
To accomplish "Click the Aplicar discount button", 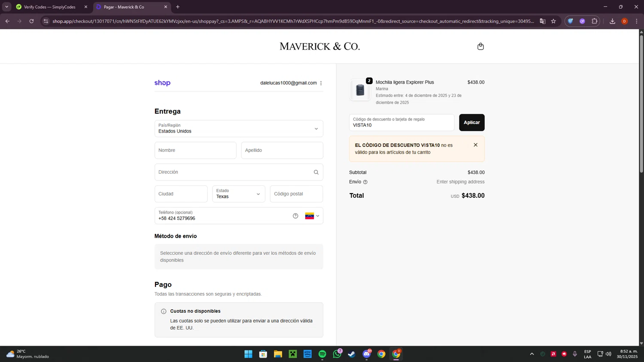I will point(471,123).
